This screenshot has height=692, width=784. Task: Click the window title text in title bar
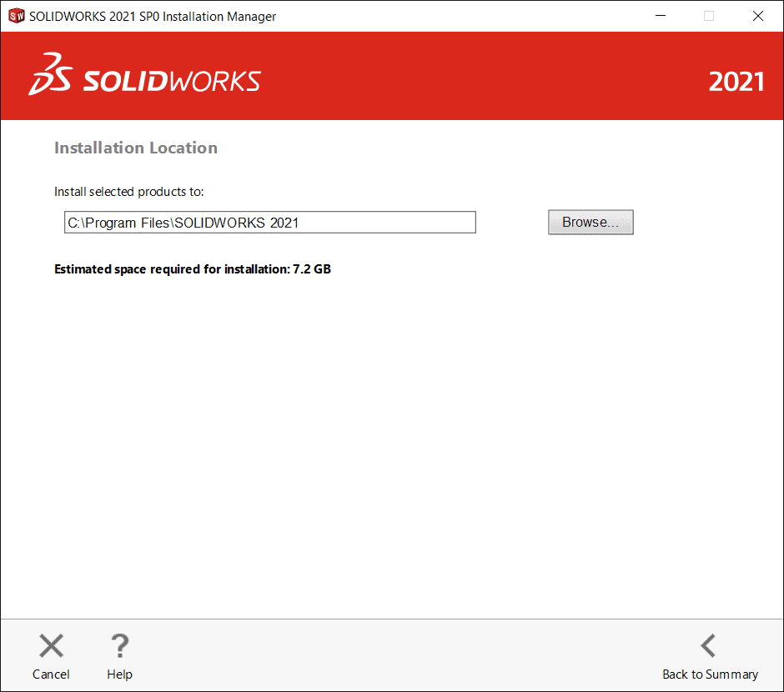(x=153, y=17)
